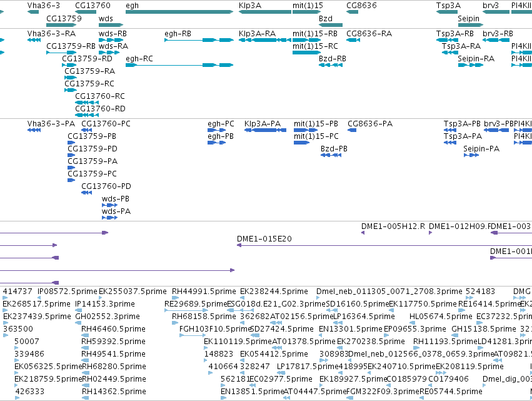Click the CG13760-RD transcript label
Image resolution: width=532 pixels, height=401 pixels.
pos(100,109)
